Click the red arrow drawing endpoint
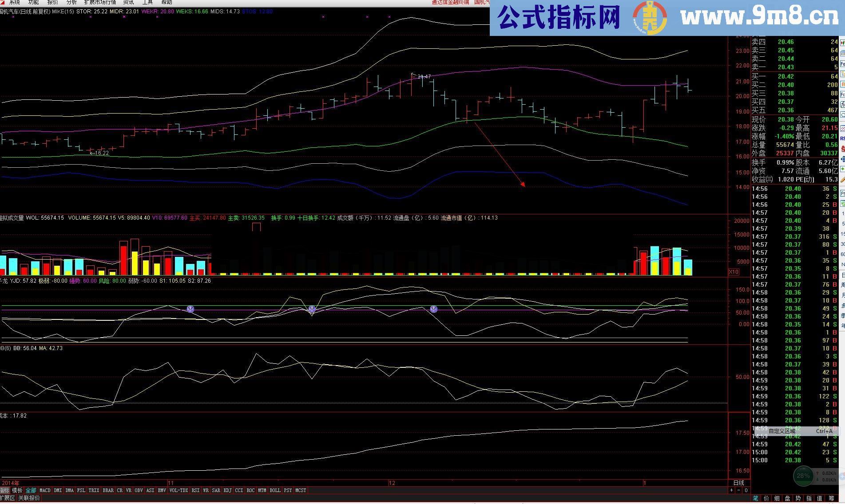The image size is (845, 504). [x=524, y=185]
